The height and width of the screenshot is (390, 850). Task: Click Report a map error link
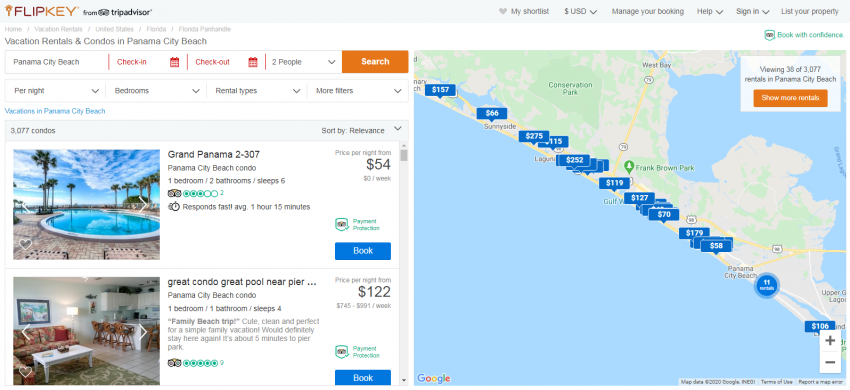pos(820,382)
